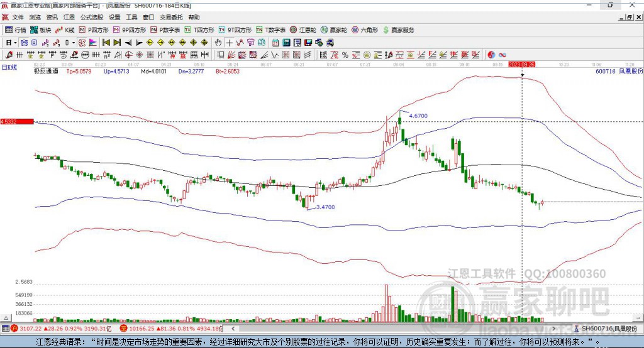The image size is (644, 348).
Task: Open the 资讯 menu
Action: click(52, 17)
